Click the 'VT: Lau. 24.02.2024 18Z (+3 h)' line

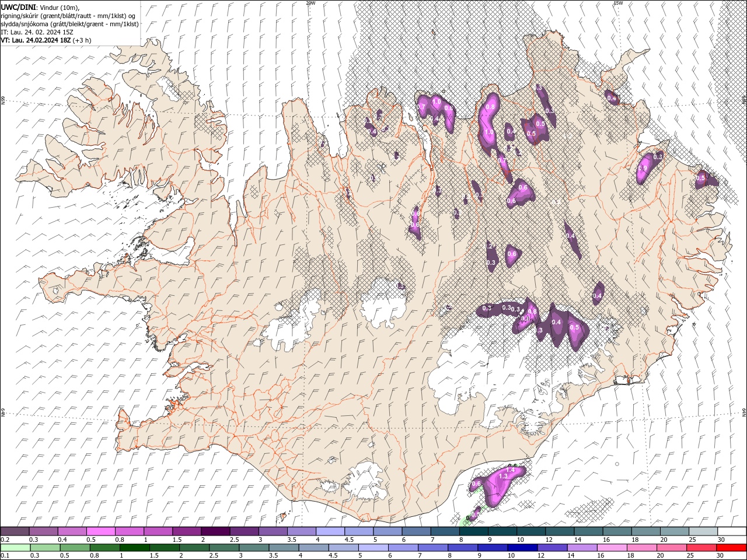coord(46,40)
